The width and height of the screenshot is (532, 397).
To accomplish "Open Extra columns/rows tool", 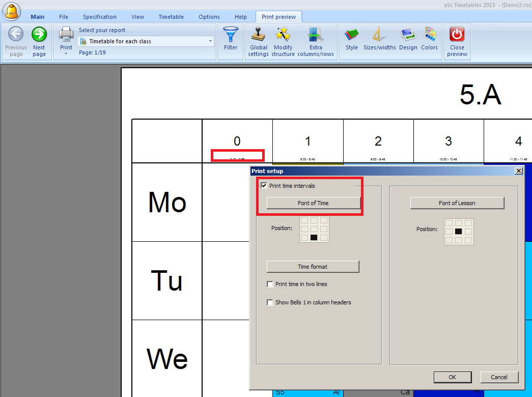I will (316, 35).
